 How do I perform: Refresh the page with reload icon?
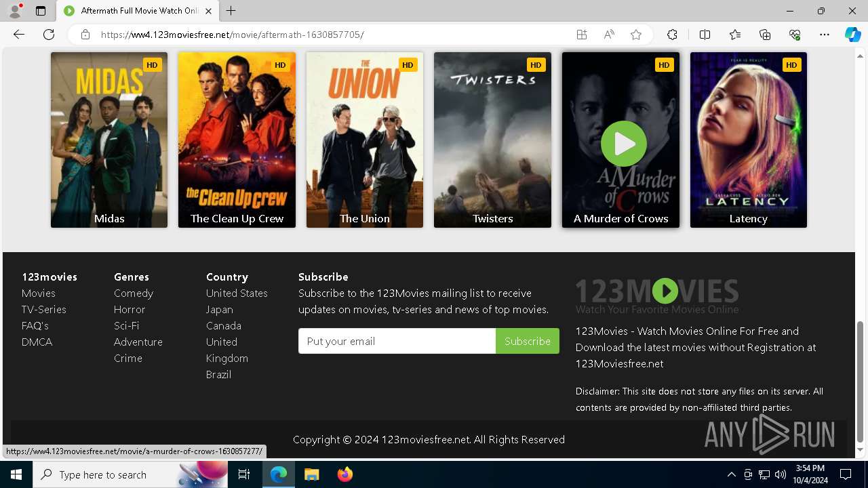[49, 35]
